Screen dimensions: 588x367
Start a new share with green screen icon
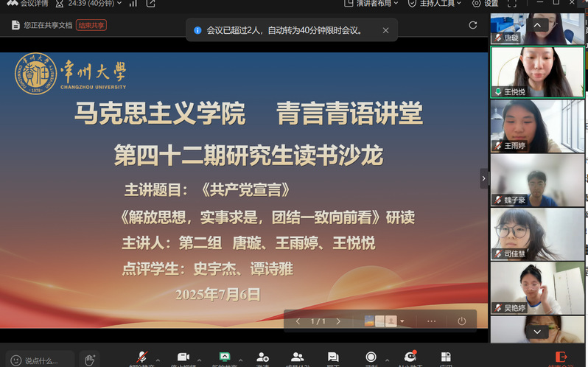coord(225,357)
